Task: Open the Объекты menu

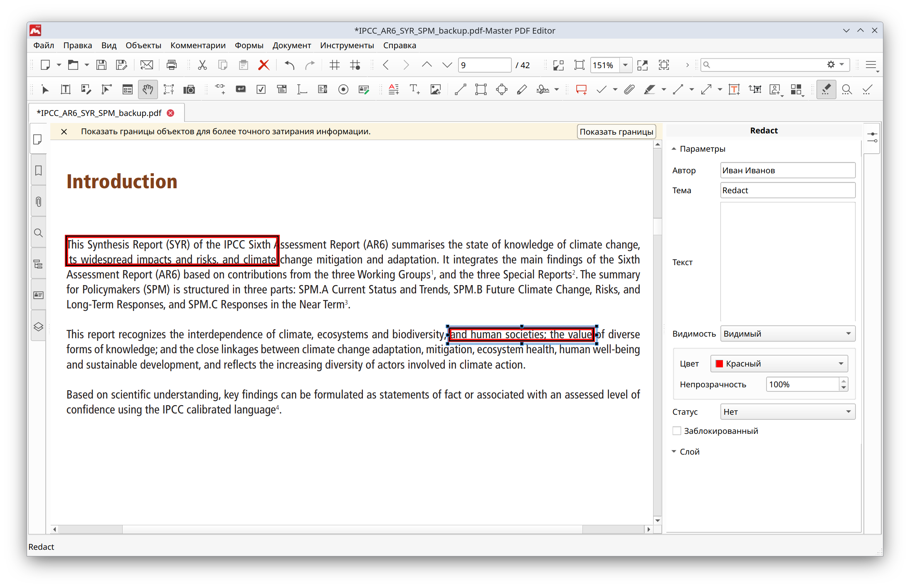Action: point(143,45)
